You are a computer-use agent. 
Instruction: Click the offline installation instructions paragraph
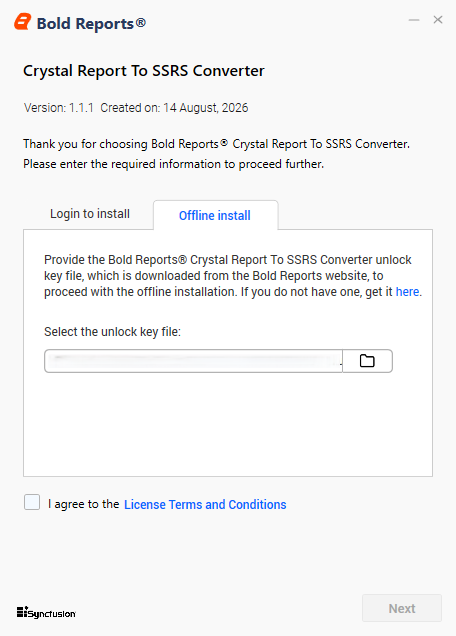(x=233, y=276)
